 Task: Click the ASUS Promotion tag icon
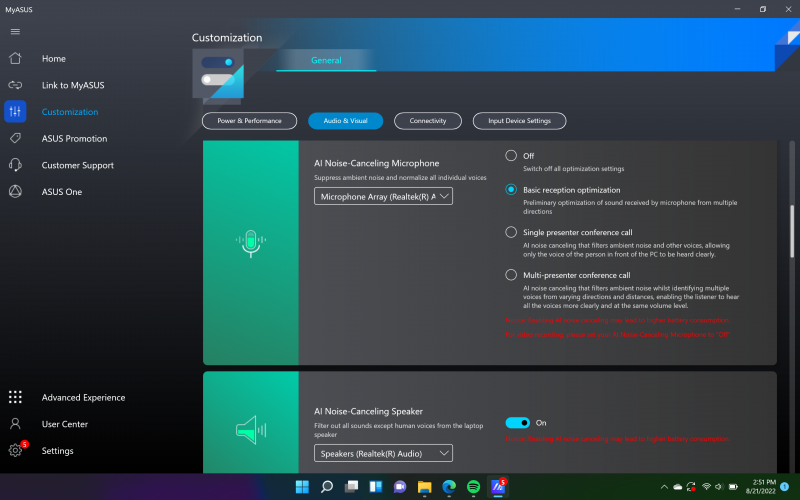[15, 138]
